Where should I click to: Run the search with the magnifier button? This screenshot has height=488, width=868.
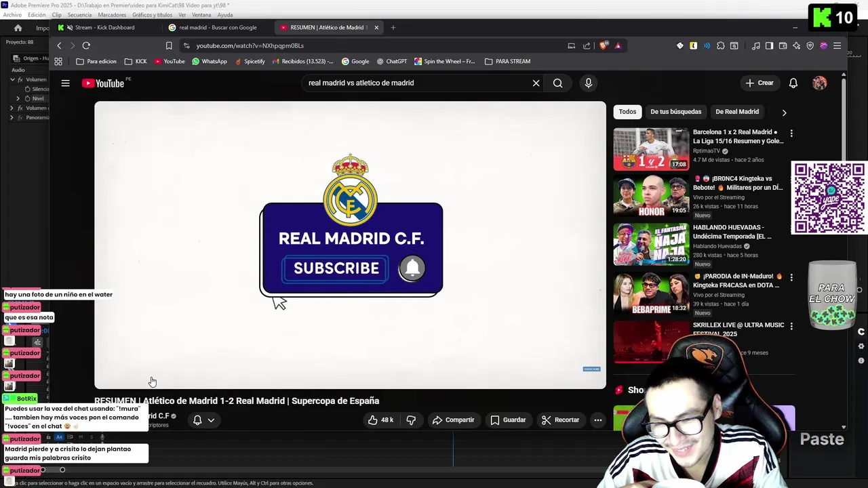557,83
